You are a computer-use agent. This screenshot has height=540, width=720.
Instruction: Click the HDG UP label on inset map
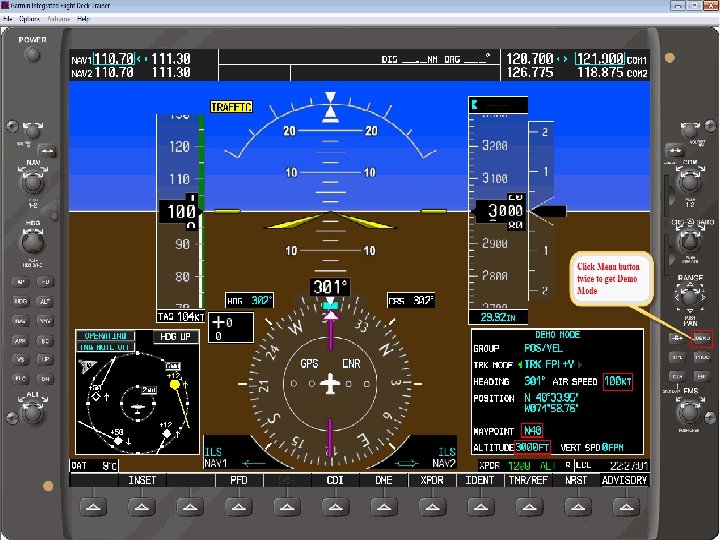pos(175,337)
